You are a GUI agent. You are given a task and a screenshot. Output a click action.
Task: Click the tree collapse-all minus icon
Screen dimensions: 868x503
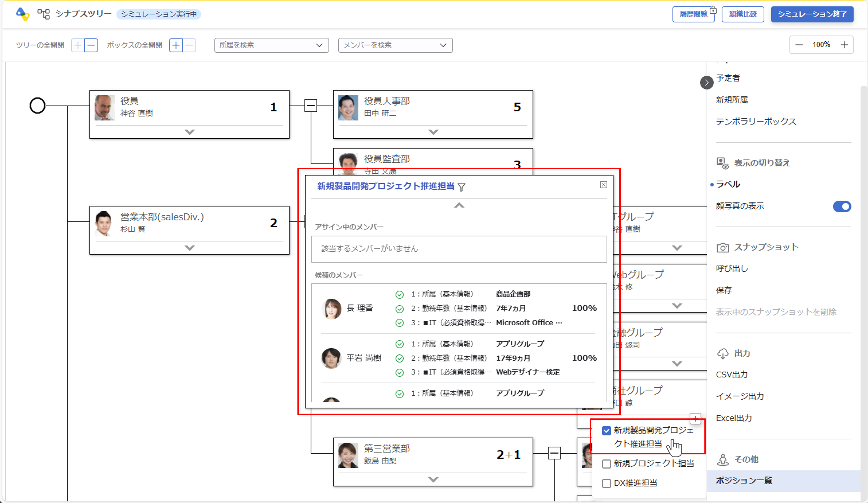[91, 45]
